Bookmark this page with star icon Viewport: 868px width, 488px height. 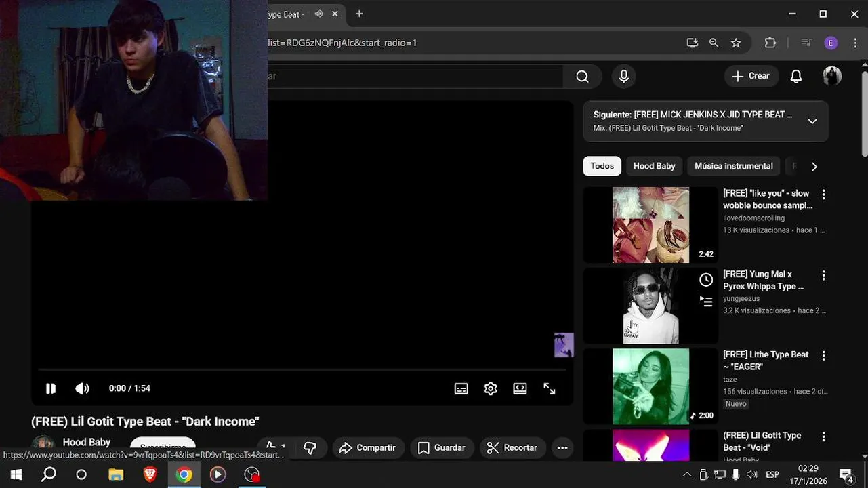click(736, 43)
